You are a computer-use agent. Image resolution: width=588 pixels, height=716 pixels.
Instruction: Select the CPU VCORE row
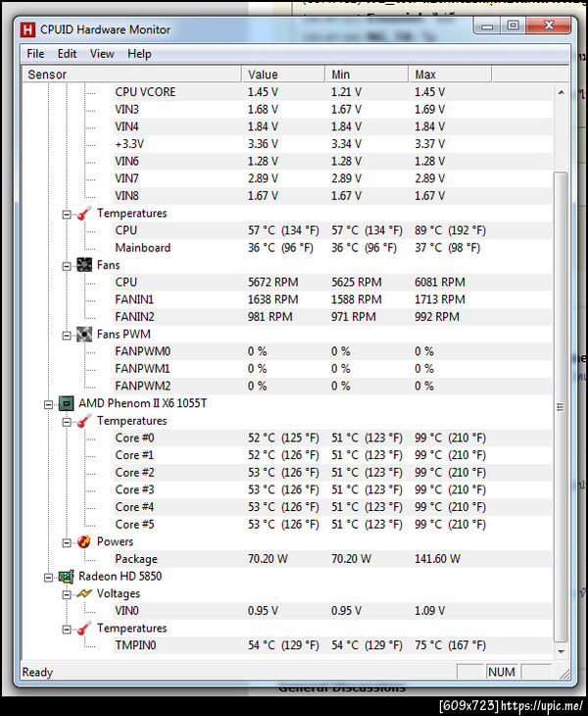[x=332, y=92]
